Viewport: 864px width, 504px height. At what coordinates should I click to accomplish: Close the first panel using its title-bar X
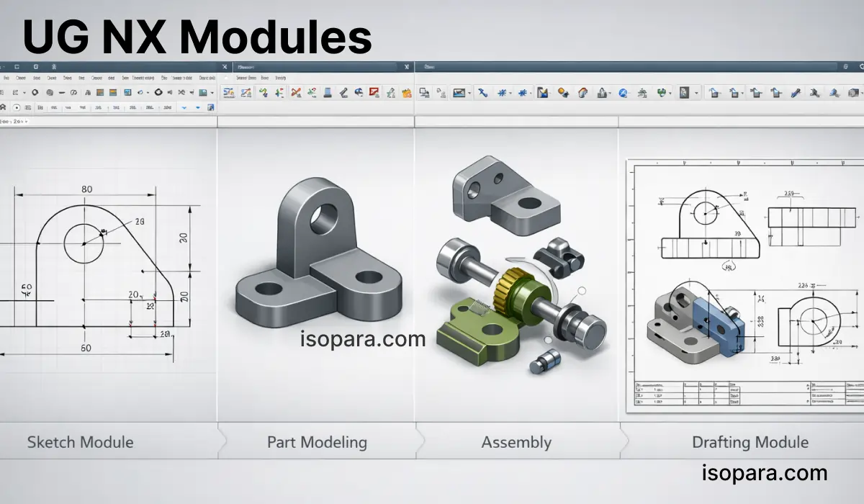[225, 67]
